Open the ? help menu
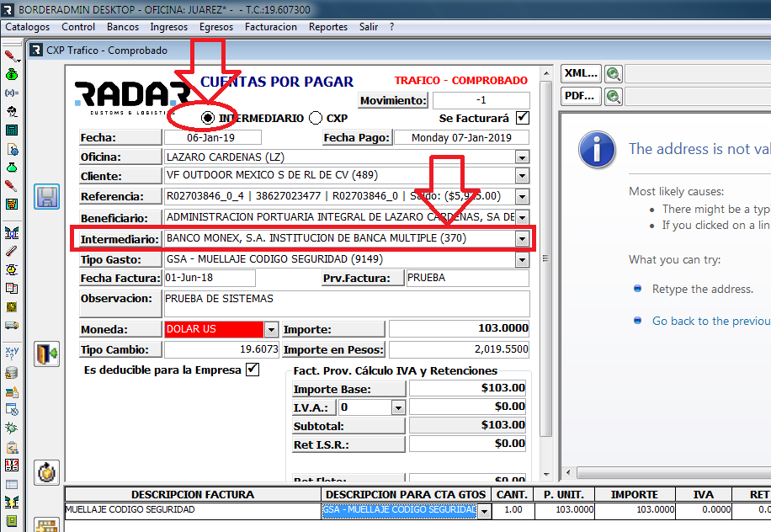 pyautogui.click(x=391, y=27)
